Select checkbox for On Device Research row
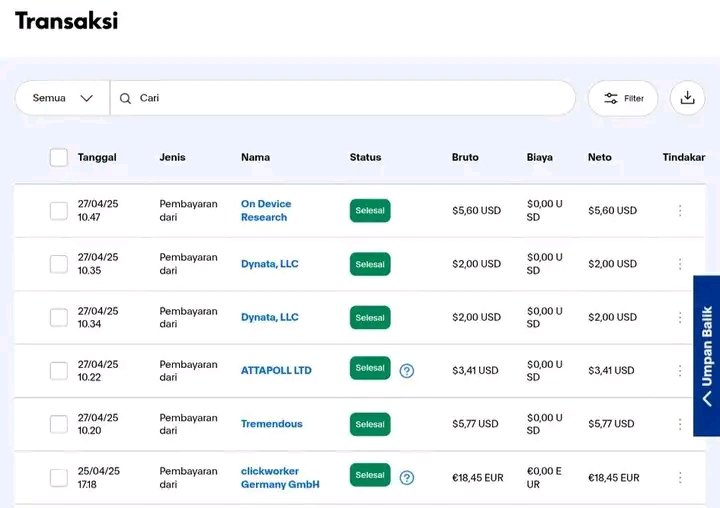Screen dimensions: 720x508 [59, 211]
